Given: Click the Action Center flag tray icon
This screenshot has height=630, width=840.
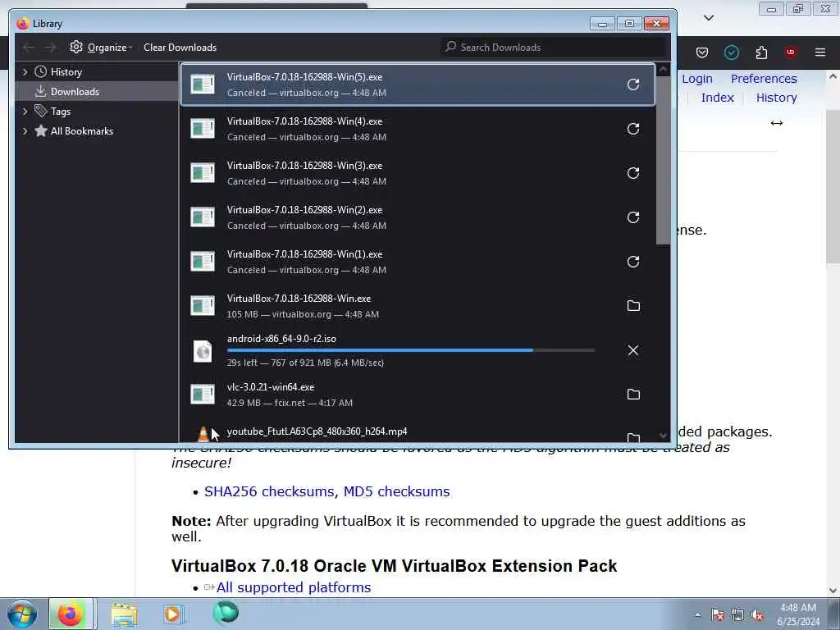Looking at the screenshot, I should tap(718, 615).
